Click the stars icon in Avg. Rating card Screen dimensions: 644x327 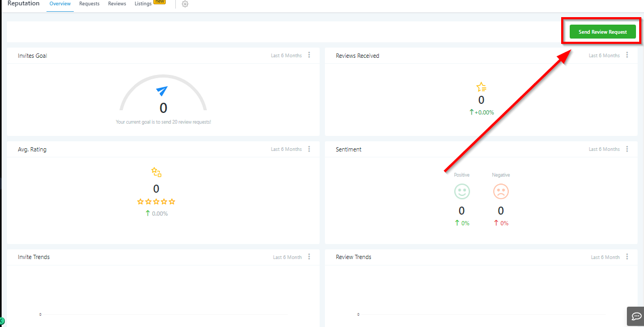156,172
